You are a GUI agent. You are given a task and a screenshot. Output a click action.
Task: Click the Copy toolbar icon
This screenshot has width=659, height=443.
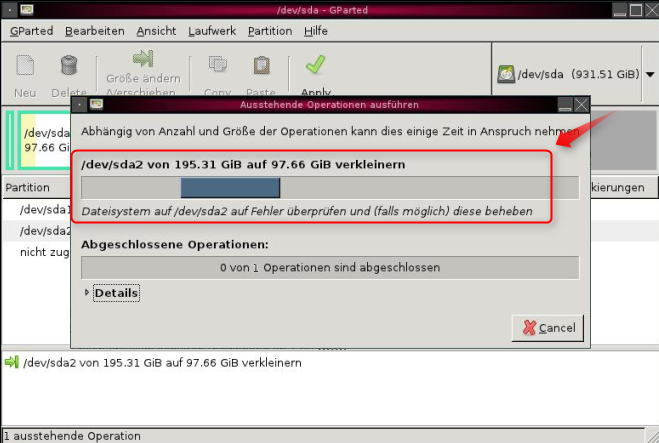(x=218, y=64)
